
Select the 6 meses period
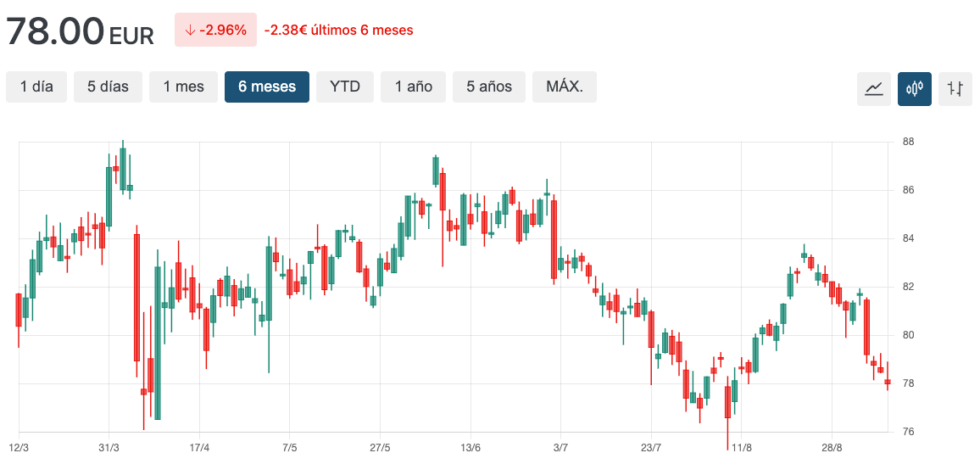click(267, 87)
